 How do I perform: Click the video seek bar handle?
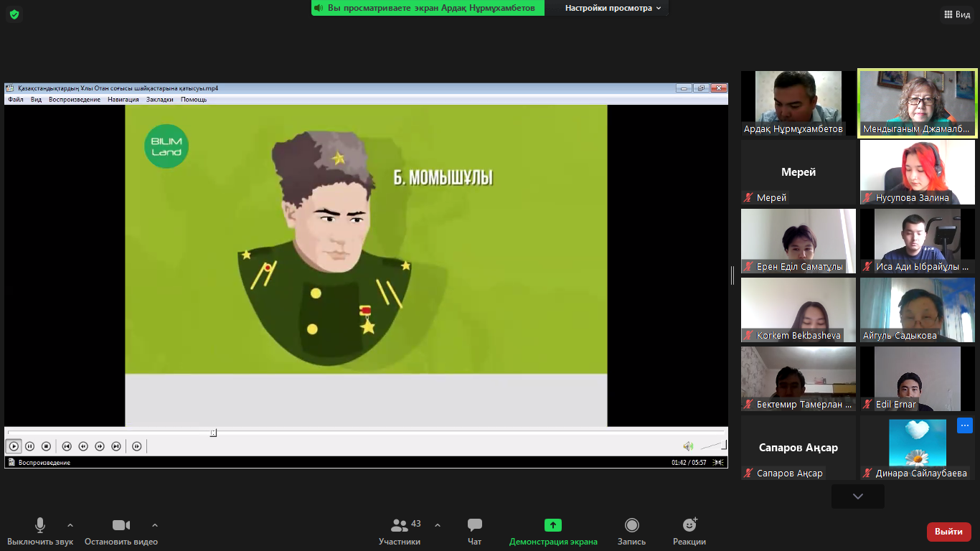[213, 433]
